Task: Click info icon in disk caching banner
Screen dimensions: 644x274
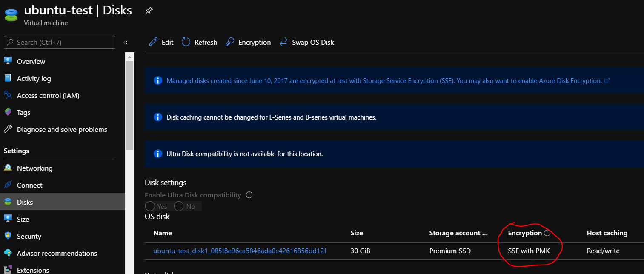Action: (x=158, y=117)
